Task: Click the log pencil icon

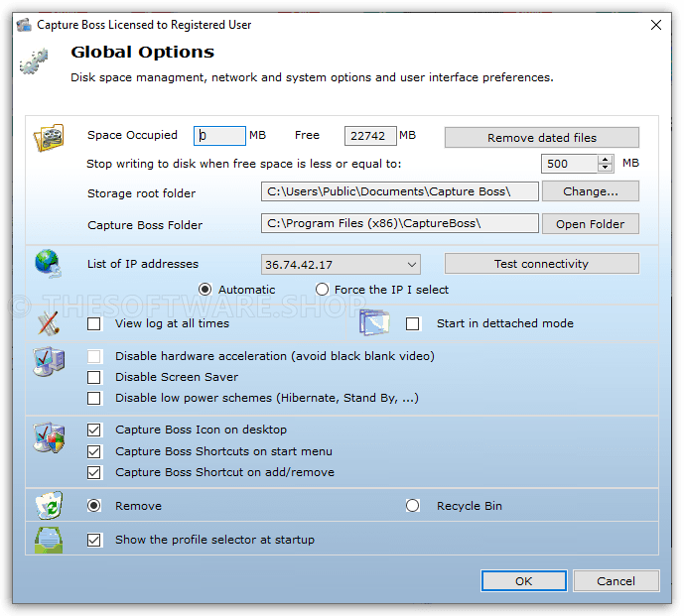Action: [49, 323]
